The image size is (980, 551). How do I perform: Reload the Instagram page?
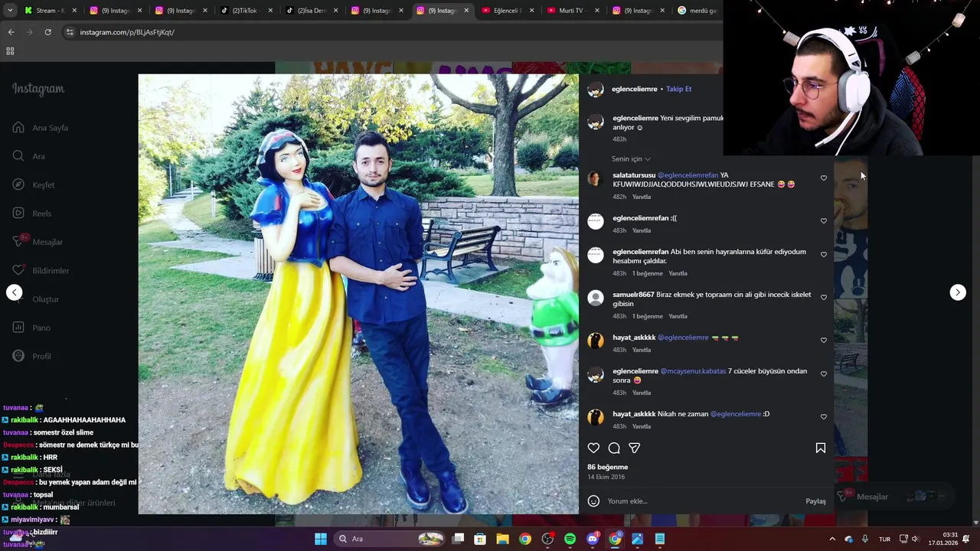tap(47, 32)
